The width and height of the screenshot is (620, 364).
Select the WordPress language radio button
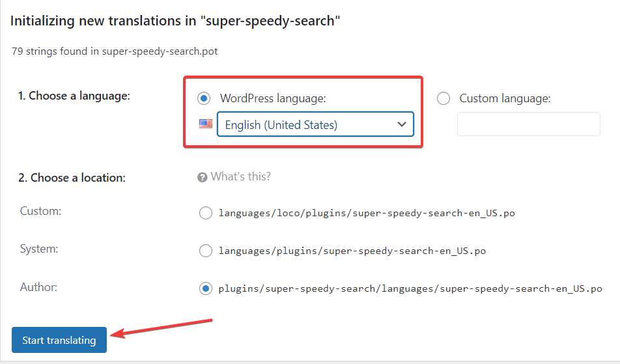[x=204, y=98]
